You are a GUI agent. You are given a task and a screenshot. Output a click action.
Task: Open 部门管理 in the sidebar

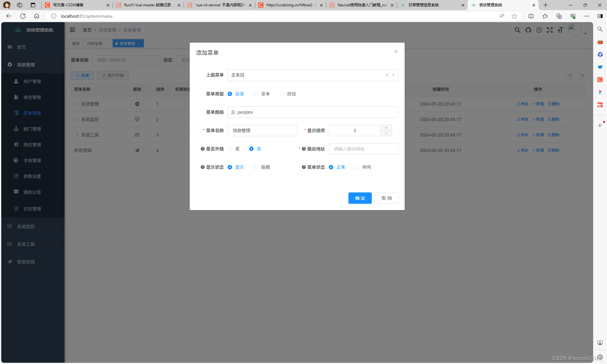[x=33, y=129]
